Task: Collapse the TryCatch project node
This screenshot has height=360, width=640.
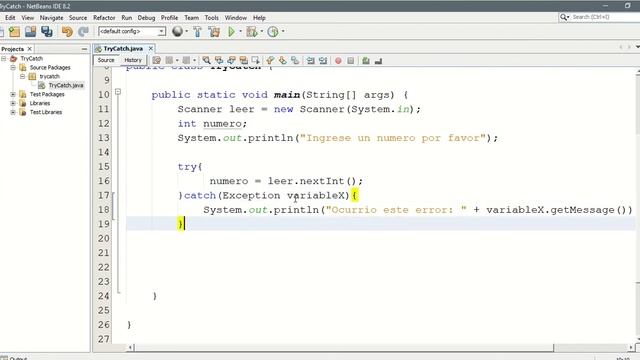Action: 4,59
